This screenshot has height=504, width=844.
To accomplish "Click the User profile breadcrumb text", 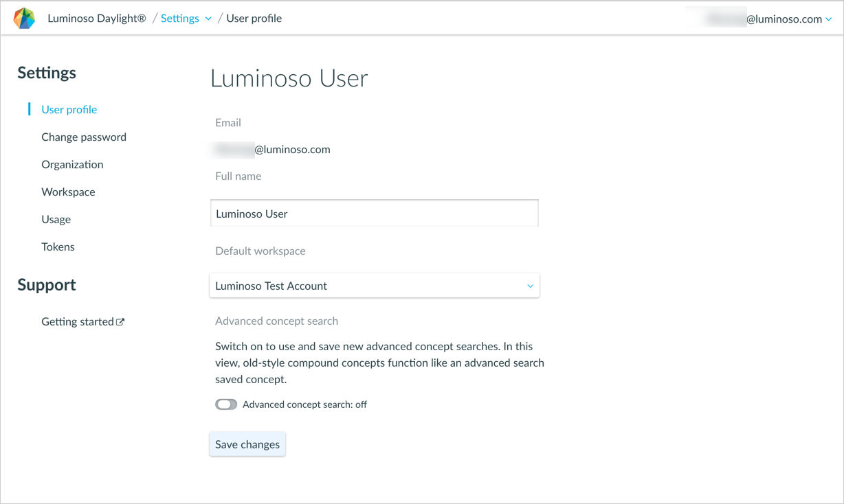I will pos(254,19).
